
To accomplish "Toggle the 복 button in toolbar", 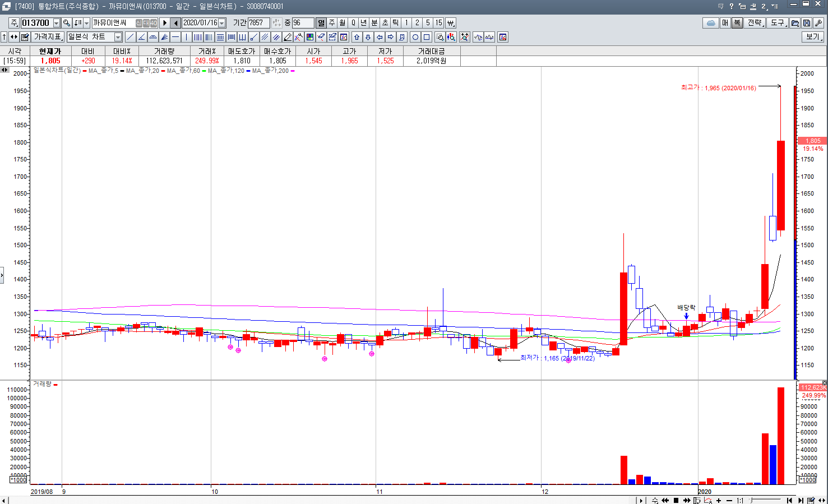I will point(737,23).
